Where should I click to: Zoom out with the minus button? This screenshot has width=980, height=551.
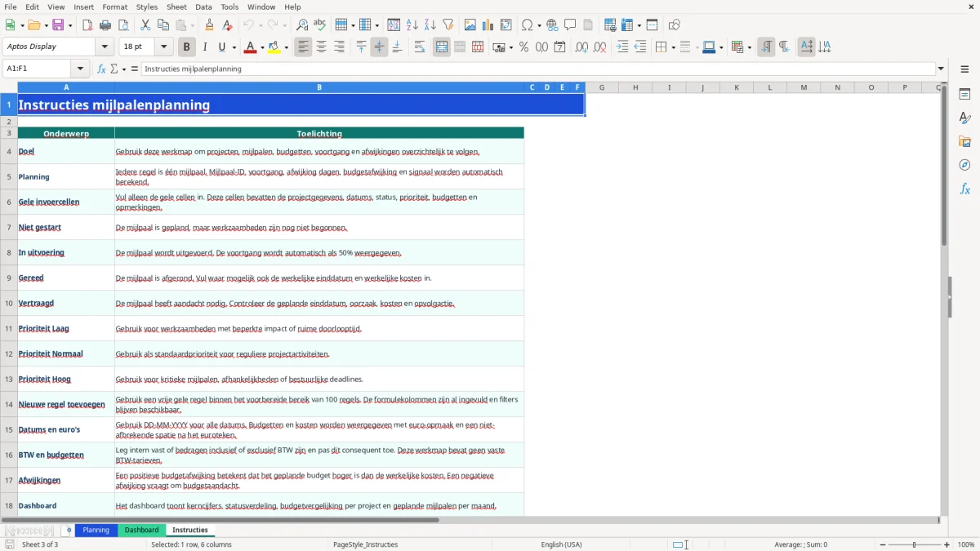pyautogui.click(x=883, y=544)
